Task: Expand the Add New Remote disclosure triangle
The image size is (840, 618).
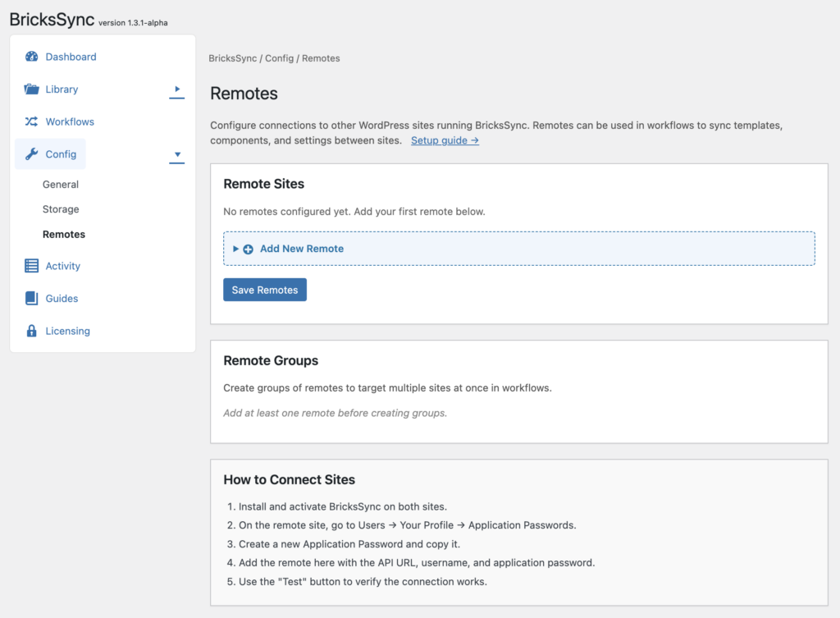Action: point(236,249)
